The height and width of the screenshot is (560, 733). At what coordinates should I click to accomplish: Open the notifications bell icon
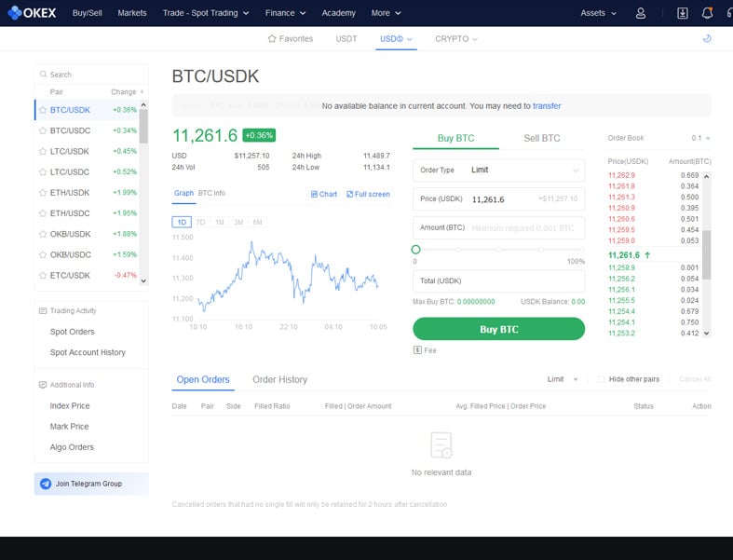pyautogui.click(x=707, y=13)
